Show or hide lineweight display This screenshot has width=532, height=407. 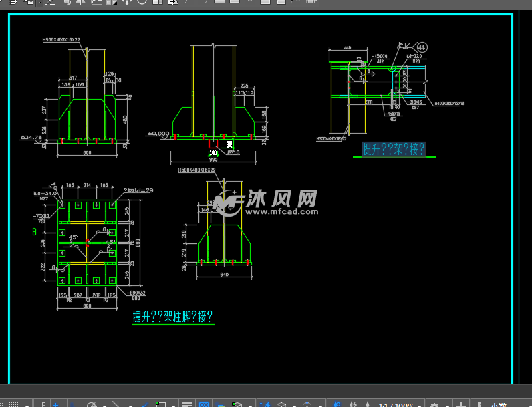point(188,405)
